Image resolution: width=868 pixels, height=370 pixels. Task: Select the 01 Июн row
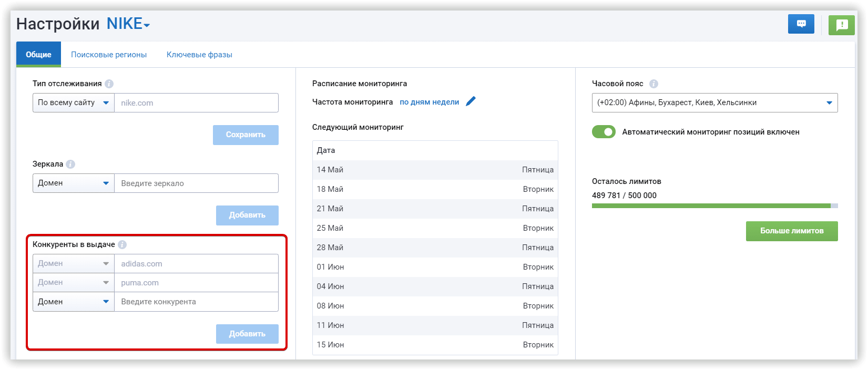435,267
